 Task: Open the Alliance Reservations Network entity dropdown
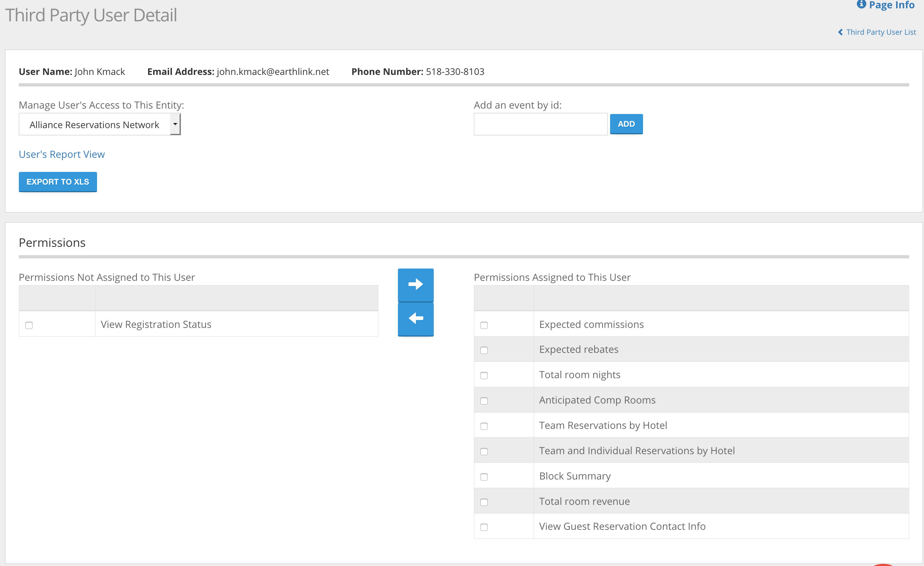94,124
